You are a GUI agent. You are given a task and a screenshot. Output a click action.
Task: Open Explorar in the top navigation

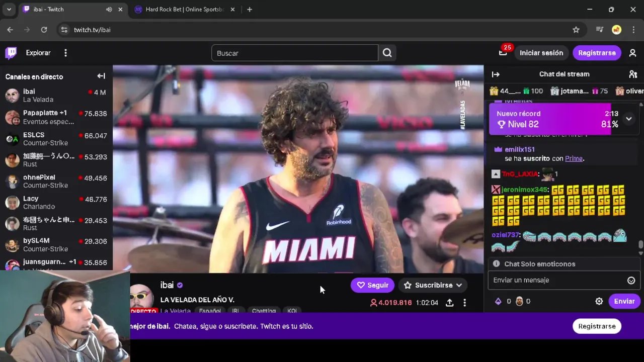pos(38,53)
